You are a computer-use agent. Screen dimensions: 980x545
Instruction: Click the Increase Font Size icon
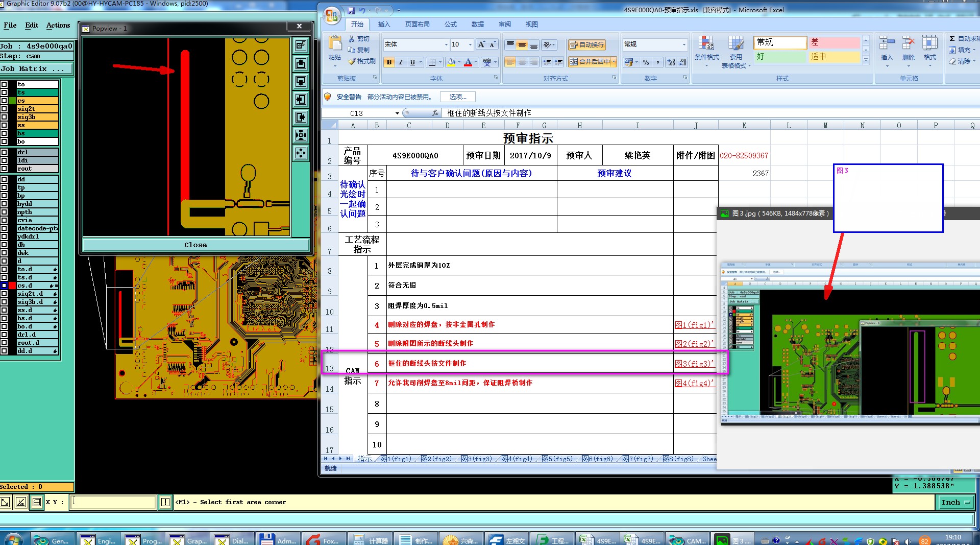pyautogui.click(x=481, y=44)
